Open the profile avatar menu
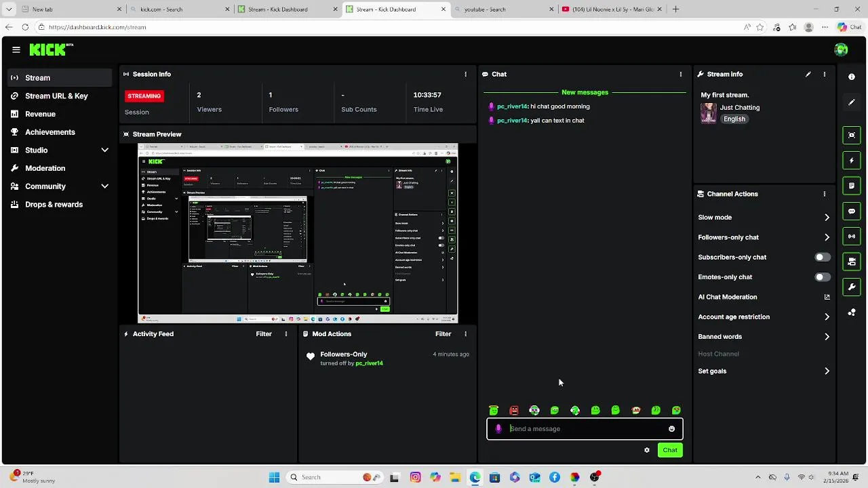 (841, 49)
